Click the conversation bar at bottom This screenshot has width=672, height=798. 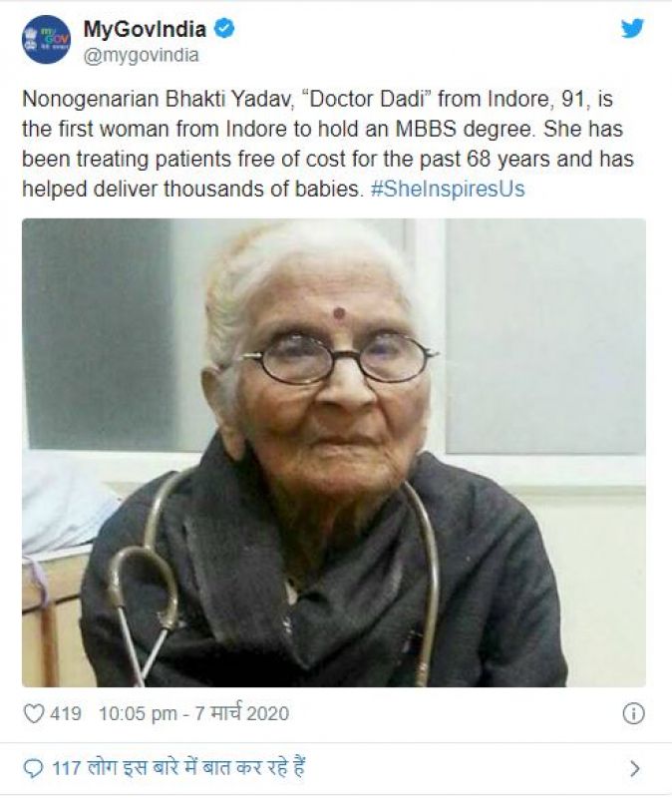click(336, 768)
